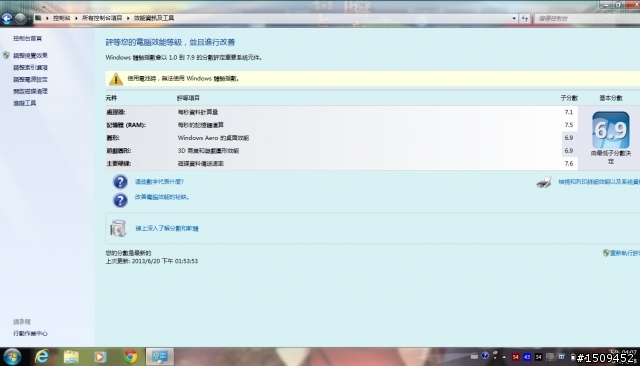
Task: Click the 6.9 subscore in the 圖形 row
Action: tap(569, 138)
